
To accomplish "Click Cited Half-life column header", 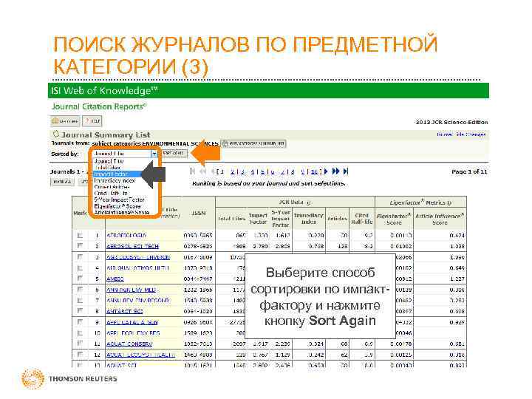I will (x=361, y=219).
